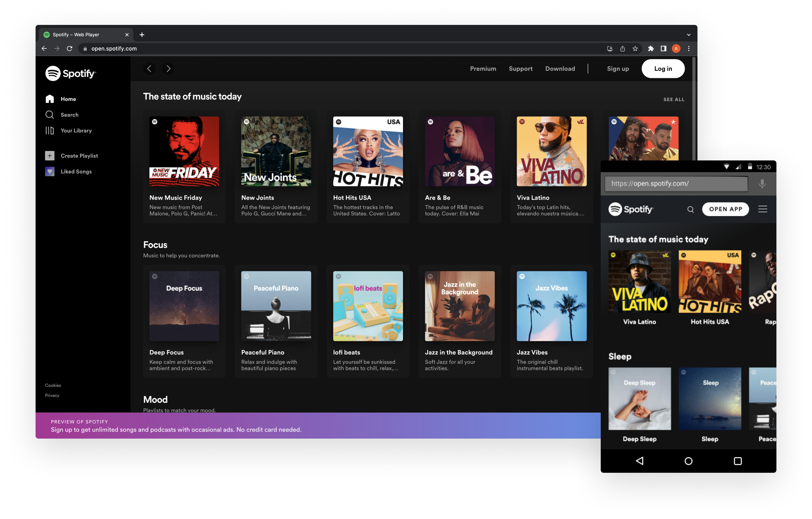
Task: Open the Download page from top menu
Action: tap(560, 69)
